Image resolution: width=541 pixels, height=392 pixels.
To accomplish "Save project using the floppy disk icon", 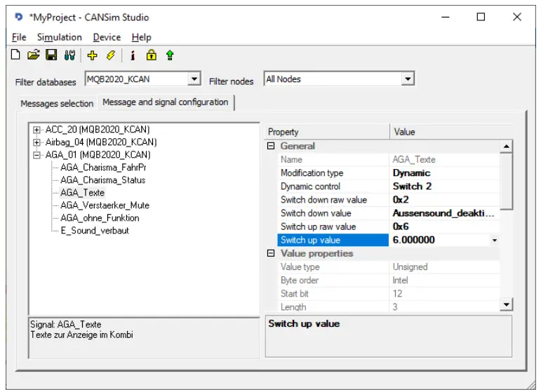I will (51, 55).
